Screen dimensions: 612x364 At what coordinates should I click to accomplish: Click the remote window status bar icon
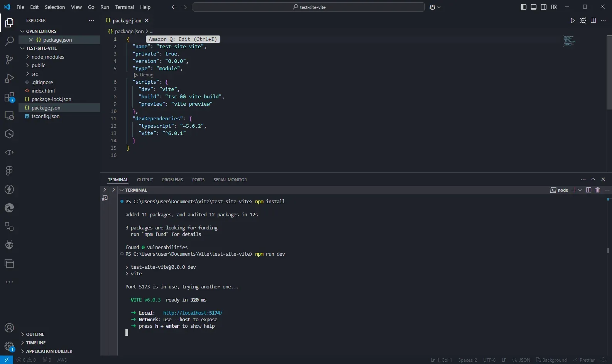(7, 360)
